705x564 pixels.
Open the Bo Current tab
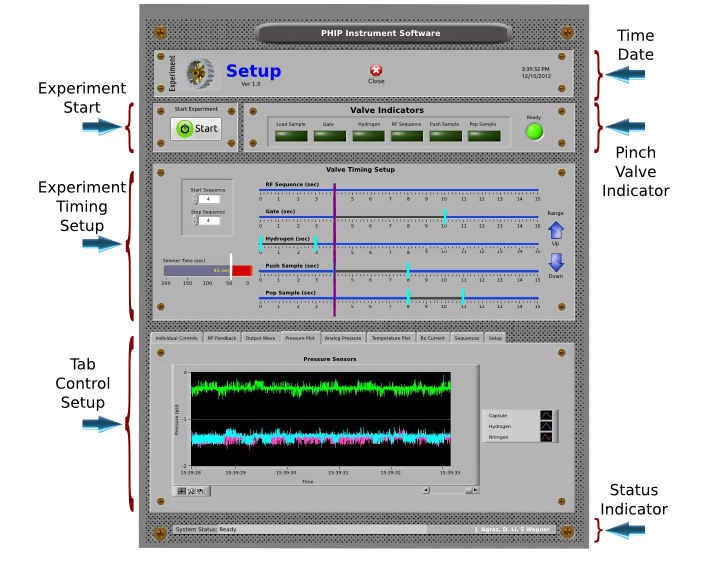point(433,338)
